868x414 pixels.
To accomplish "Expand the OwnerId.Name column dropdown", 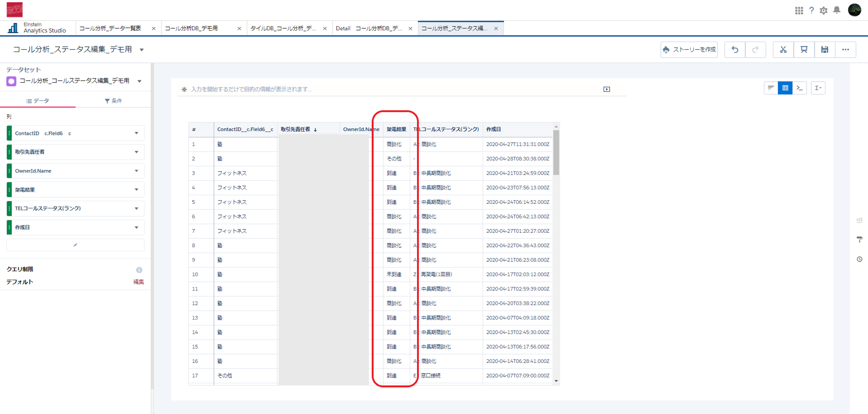I will click(136, 171).
